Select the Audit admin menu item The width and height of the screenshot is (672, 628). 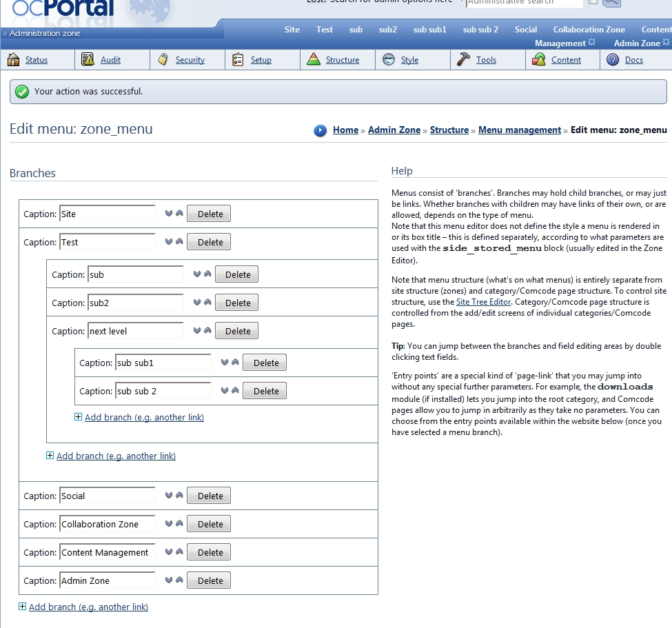(x=110, y=60)
